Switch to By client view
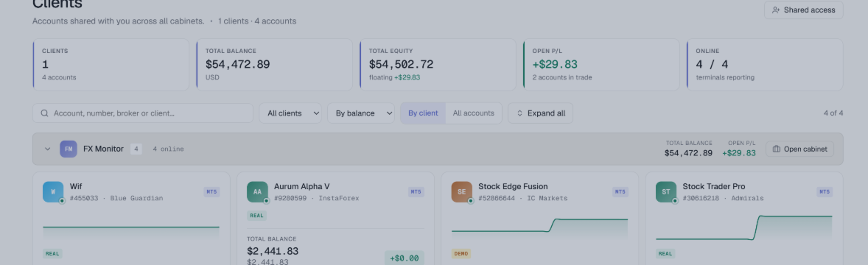The width and height of the screenshot is (868, 265). [x=423, y=113]
